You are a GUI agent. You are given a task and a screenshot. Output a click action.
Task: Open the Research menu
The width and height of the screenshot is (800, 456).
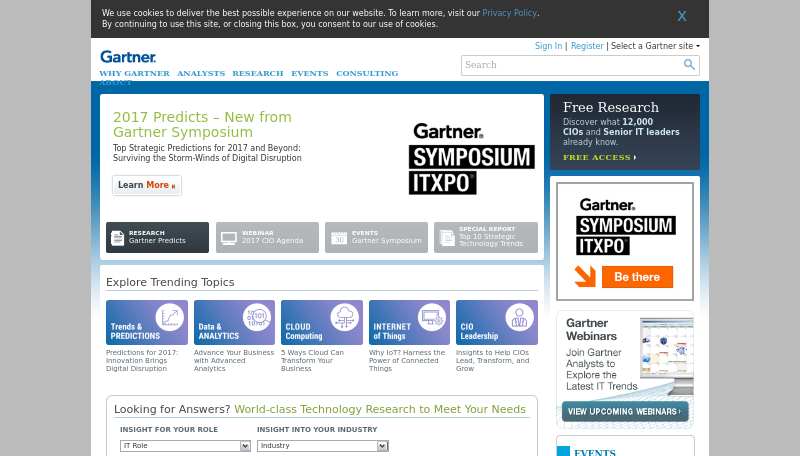pyautogui.click(x=258, y=73)
